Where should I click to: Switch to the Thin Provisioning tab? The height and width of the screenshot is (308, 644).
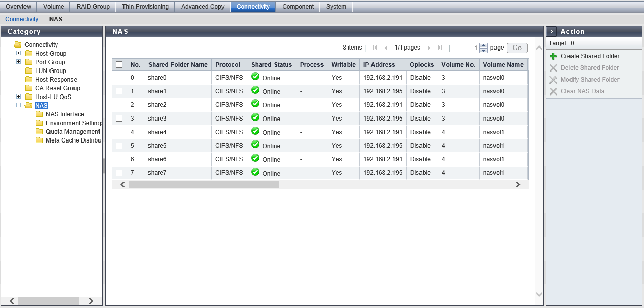(x=145, y=7)
